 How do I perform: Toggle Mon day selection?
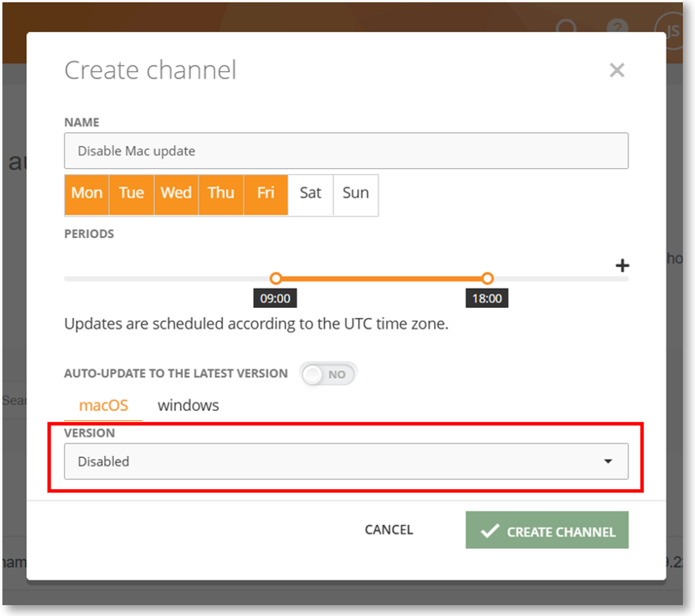pos(87,195)
